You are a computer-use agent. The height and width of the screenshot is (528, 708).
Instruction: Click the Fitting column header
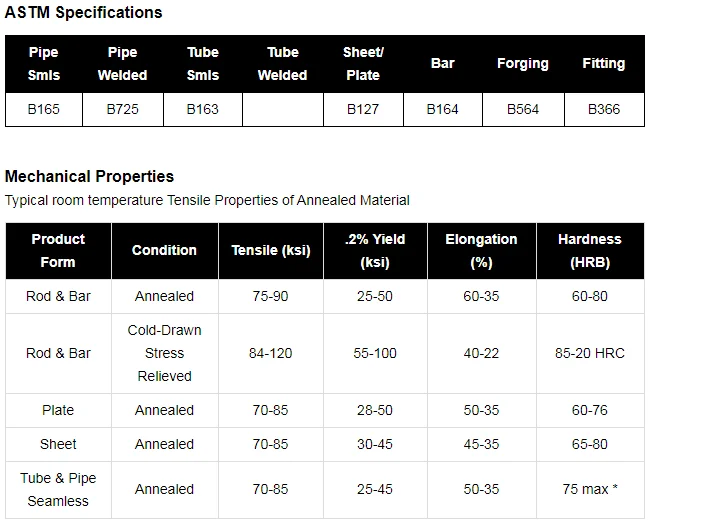[604, 64]
